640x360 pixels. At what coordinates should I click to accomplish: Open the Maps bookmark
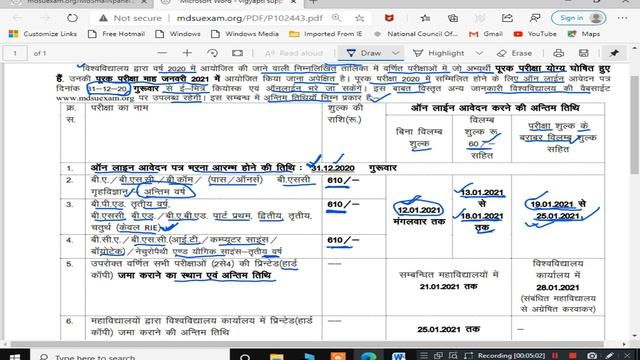[584, 34]
